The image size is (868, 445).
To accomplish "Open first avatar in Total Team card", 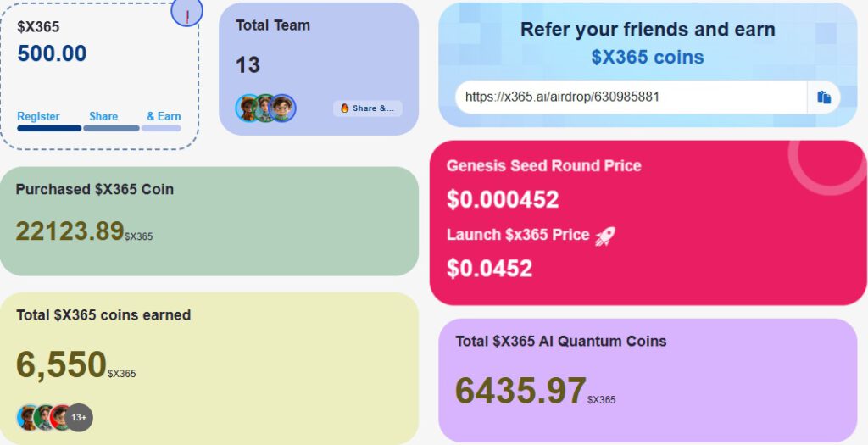I will pyautogui.click(x=247, y=108).
